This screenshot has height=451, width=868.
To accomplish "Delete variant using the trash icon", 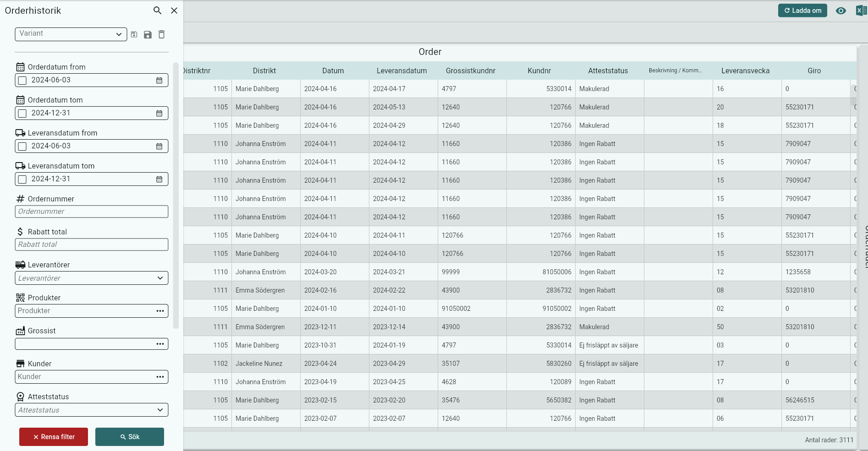I will pos(161,34).
